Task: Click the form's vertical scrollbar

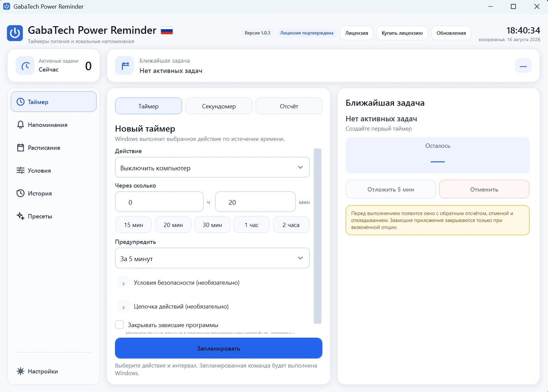Action: 317,236
